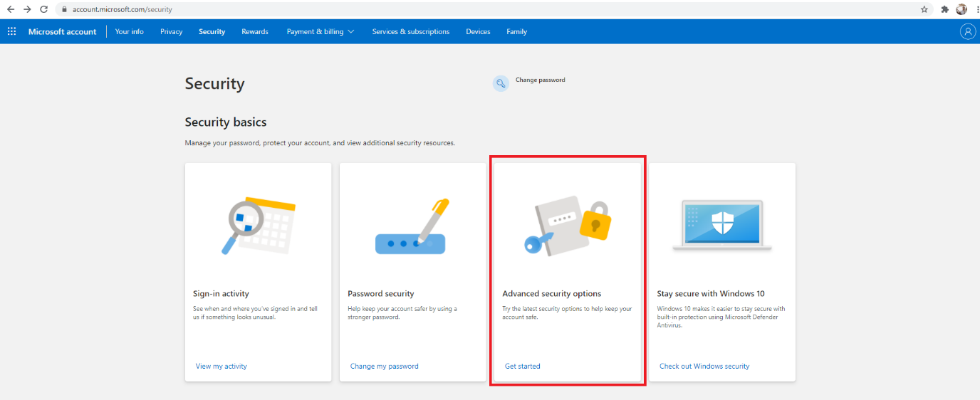Open the browser extensions puzzle icon
Viewport: 980px width, 400px height.
[x=944, y=9]
